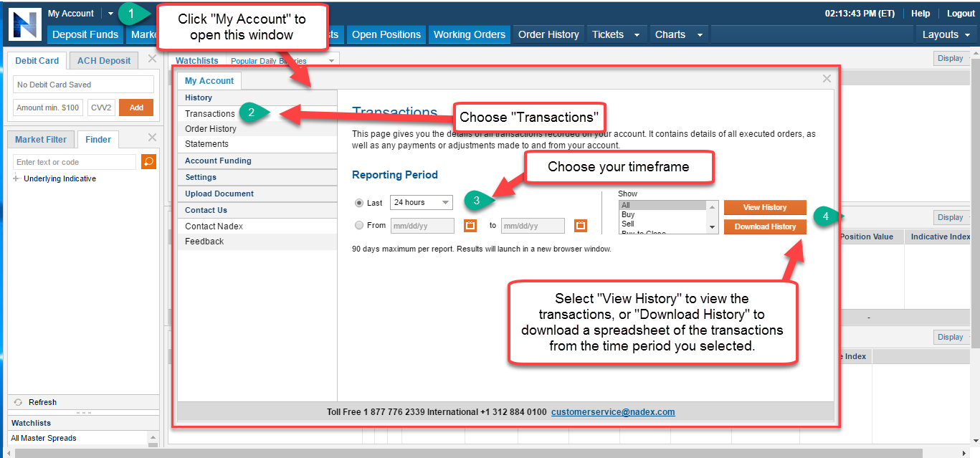Click the to date mm/dd/yy field
Image resolution: width=980 pixels, height=458 pixels.
[x=533, y=226]
